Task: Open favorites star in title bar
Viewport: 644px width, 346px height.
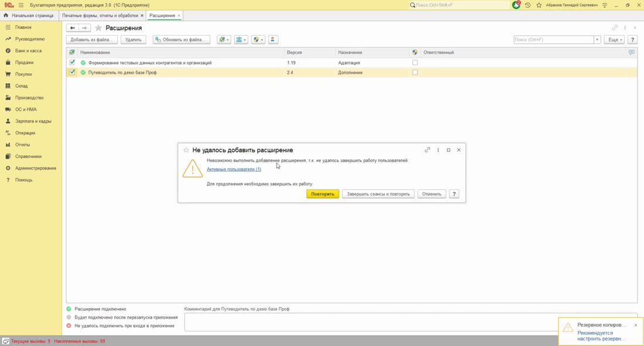Action: [539, 5]
